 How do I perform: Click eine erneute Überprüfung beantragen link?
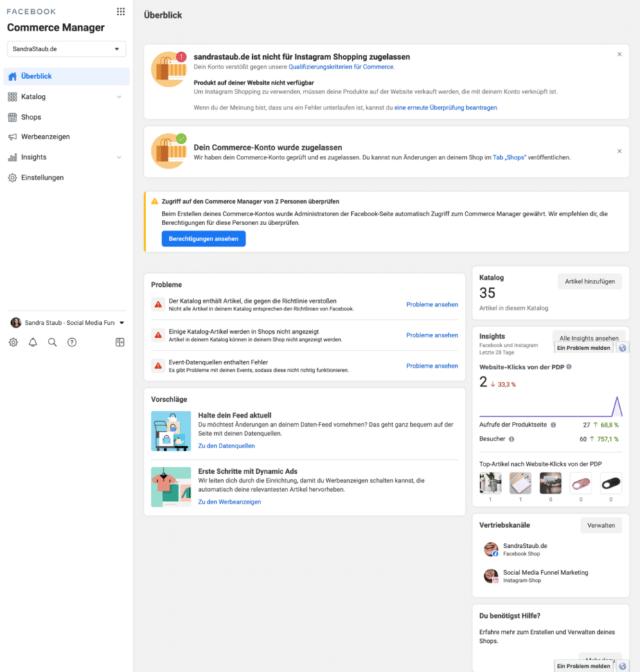(445, 107)
